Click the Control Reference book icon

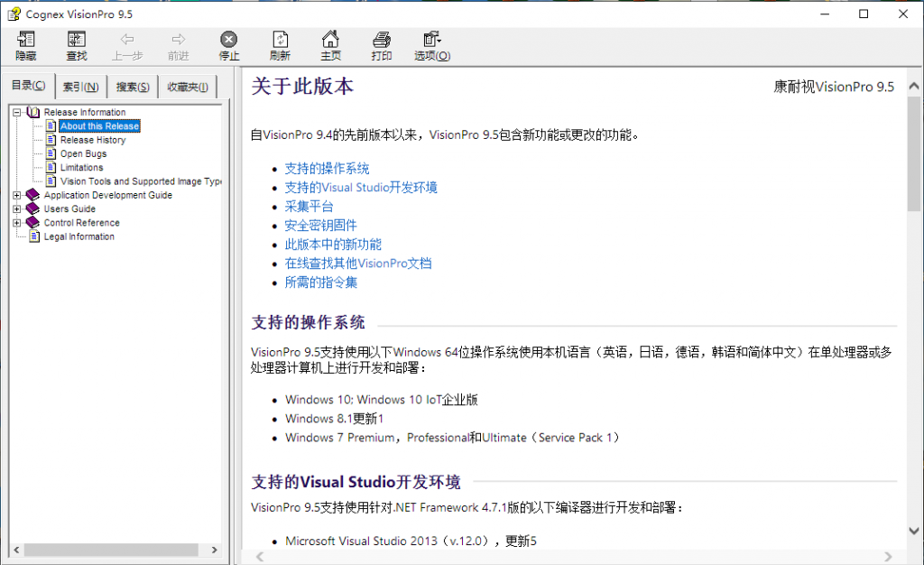pyautogui.click(x=33, y=223)
